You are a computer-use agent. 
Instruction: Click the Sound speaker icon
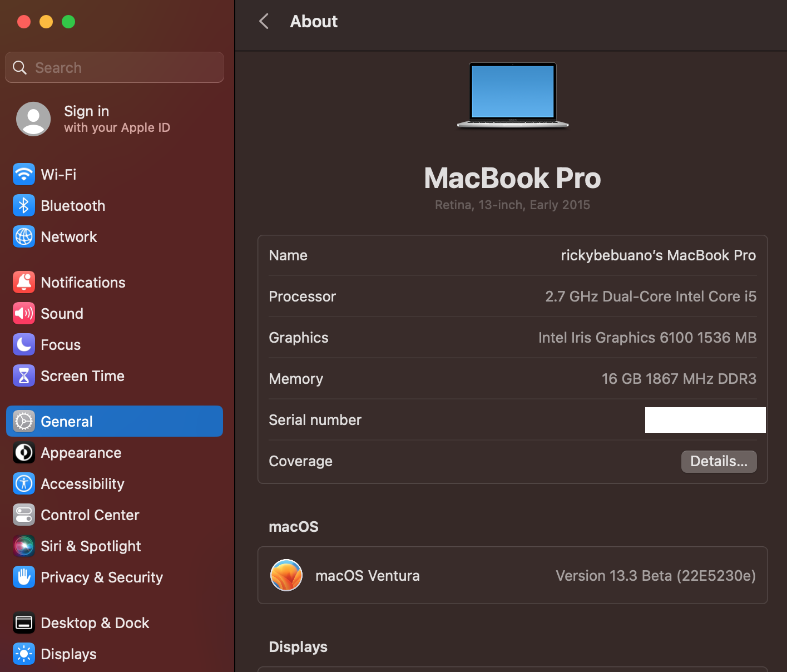[x=23, y=313]
